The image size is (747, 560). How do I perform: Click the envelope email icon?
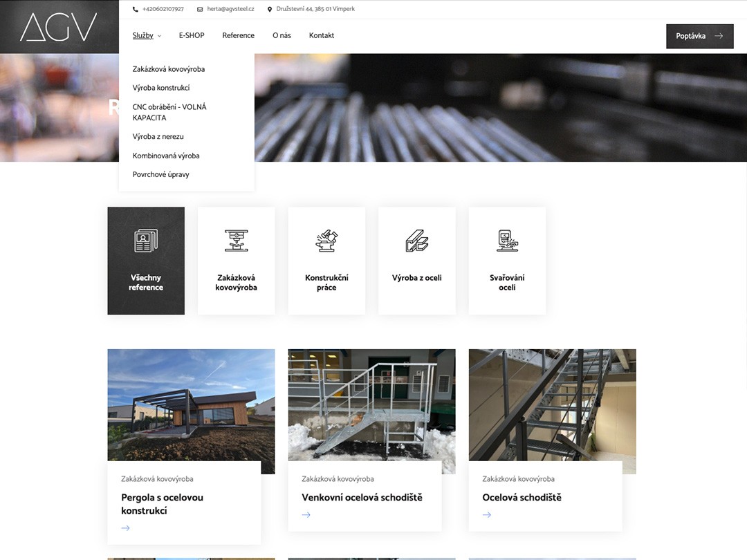click(x=200, y=10)
